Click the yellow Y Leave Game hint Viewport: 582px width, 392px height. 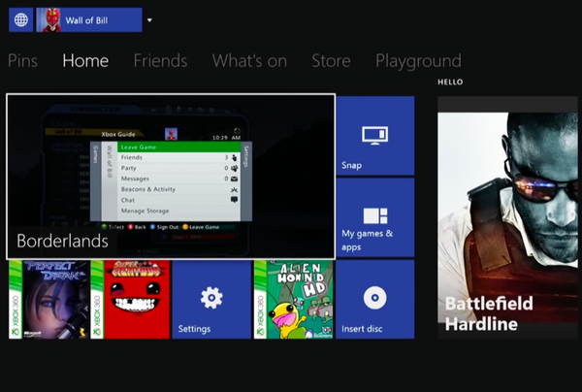201,227
